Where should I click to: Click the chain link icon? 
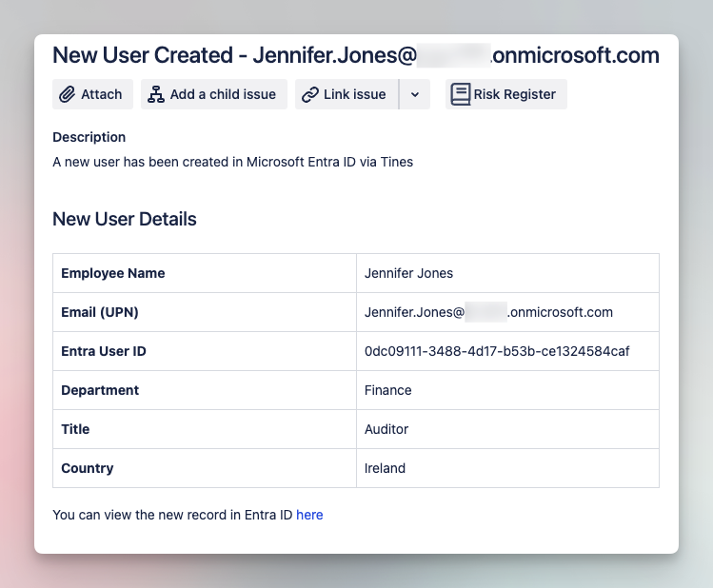tap(310, 94)
